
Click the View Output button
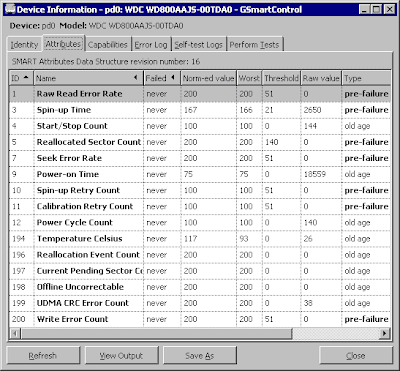[121, 356]
